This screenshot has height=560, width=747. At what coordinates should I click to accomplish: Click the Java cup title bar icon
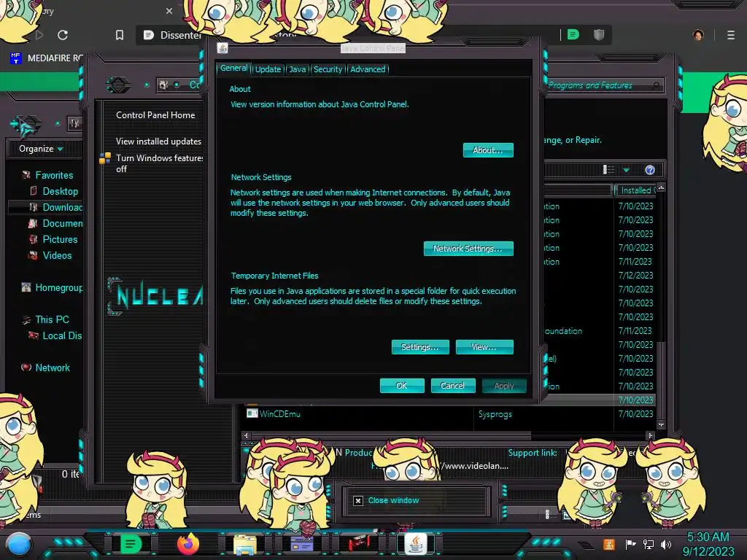tap(222, 48)
